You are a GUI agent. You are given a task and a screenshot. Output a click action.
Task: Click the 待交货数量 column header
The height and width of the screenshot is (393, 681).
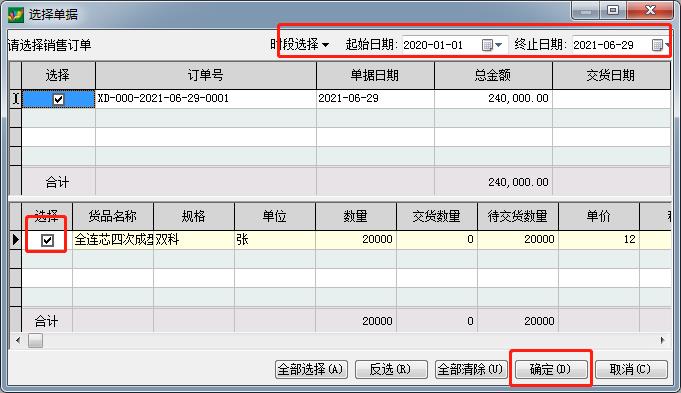coord(518,216)
